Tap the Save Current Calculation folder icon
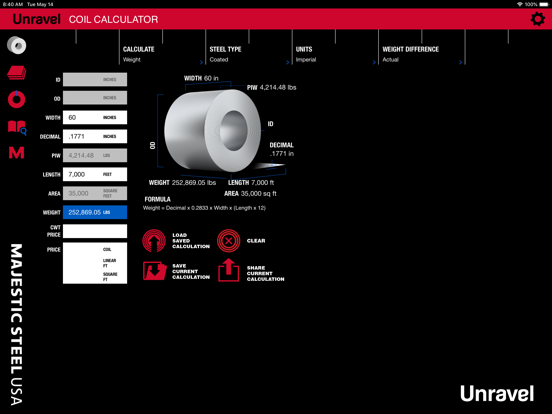The image size is (552, 414). (155, 271)
